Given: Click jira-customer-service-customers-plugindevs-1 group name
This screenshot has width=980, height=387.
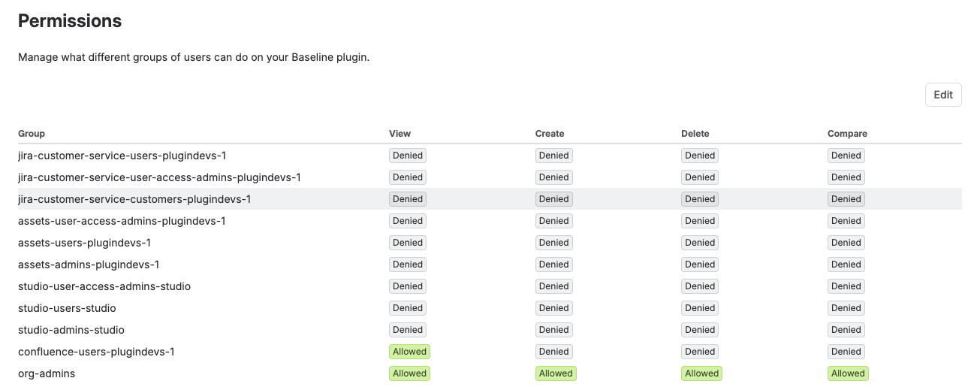Looking at the screenshot, I should tap(134, 199).
